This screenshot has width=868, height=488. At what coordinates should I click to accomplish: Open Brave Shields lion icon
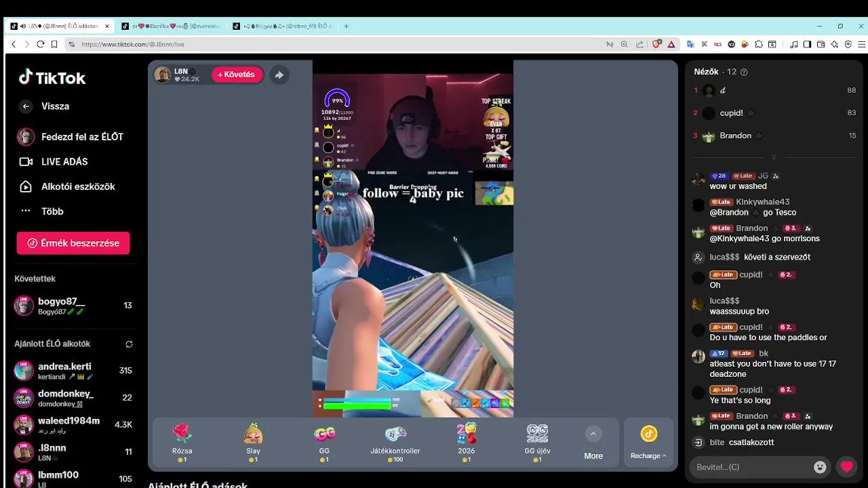[x=656, y=44]
